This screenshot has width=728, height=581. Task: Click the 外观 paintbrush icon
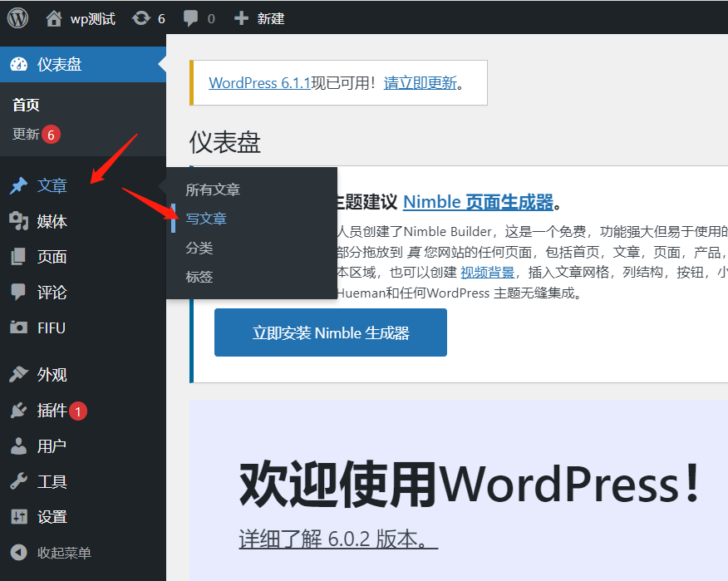pos(18,374)
